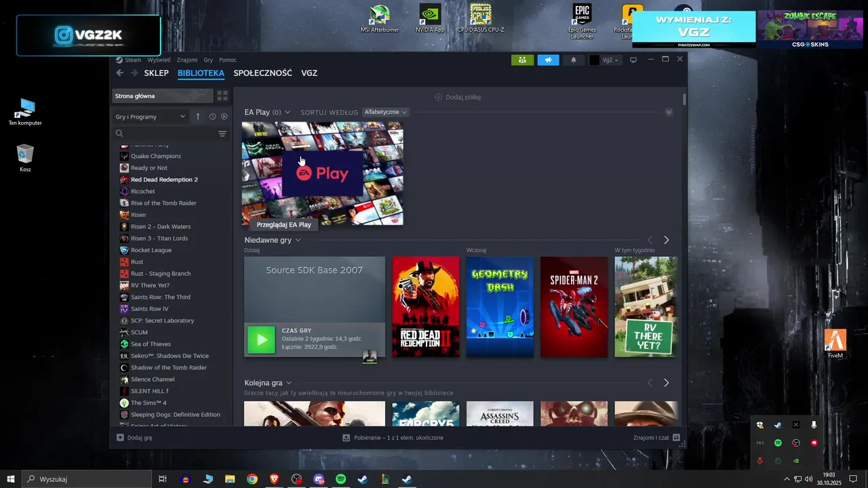Click the green play button for Source SDK Base
The height and width of the screenshot is (488, 868).
click(261, 340)
